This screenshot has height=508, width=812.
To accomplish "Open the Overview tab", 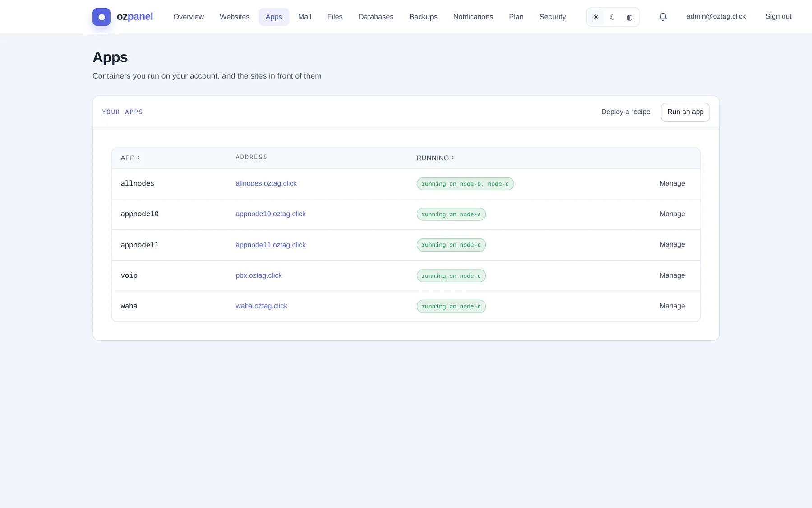I will point(189,17).
